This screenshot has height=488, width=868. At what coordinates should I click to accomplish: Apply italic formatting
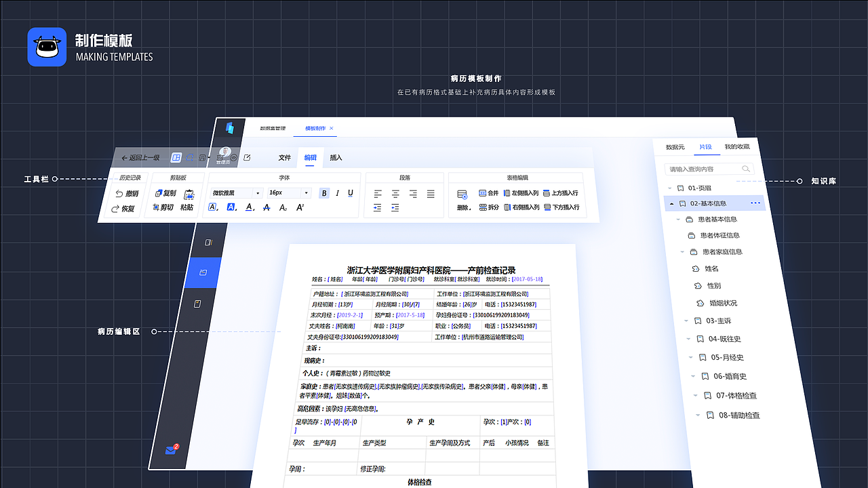click(x=338, y=193)
